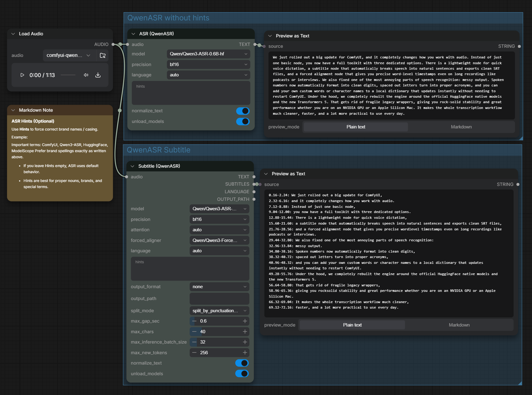This screenshot has height=395, width=532.
Task: Click the Subtitle node hints text field
Action: [190, 269]
